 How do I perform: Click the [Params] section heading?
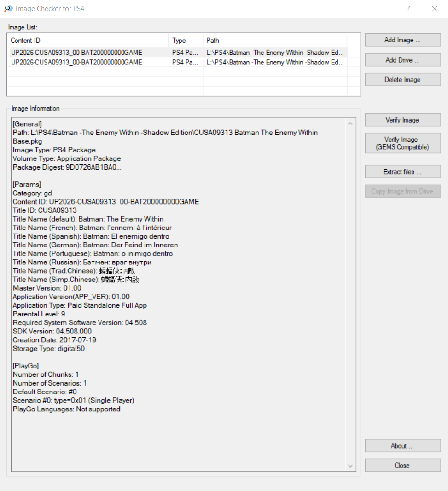(27, 184)
